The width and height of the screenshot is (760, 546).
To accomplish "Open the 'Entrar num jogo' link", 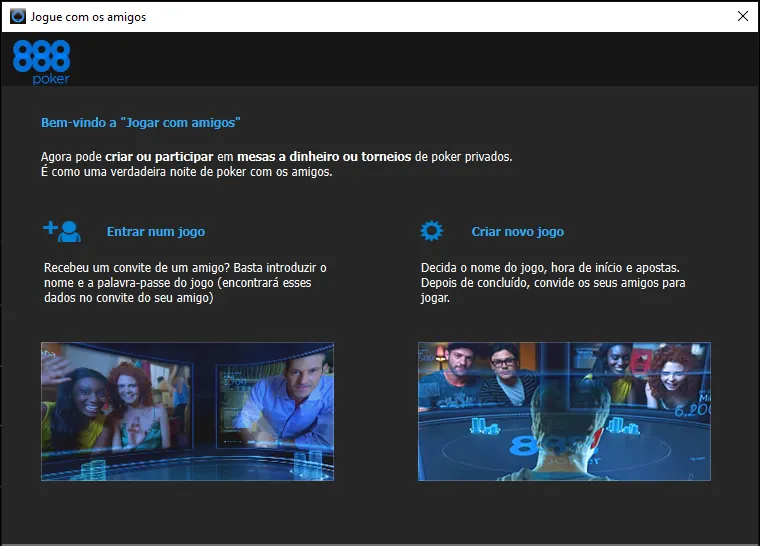I will coord(156,232).
